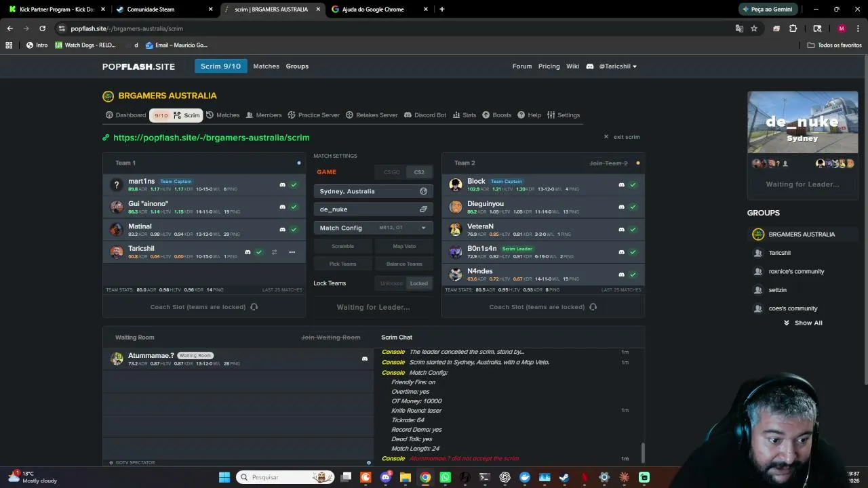
Task: Open the Discord icon next to Matinal
Action: (283, 229)
